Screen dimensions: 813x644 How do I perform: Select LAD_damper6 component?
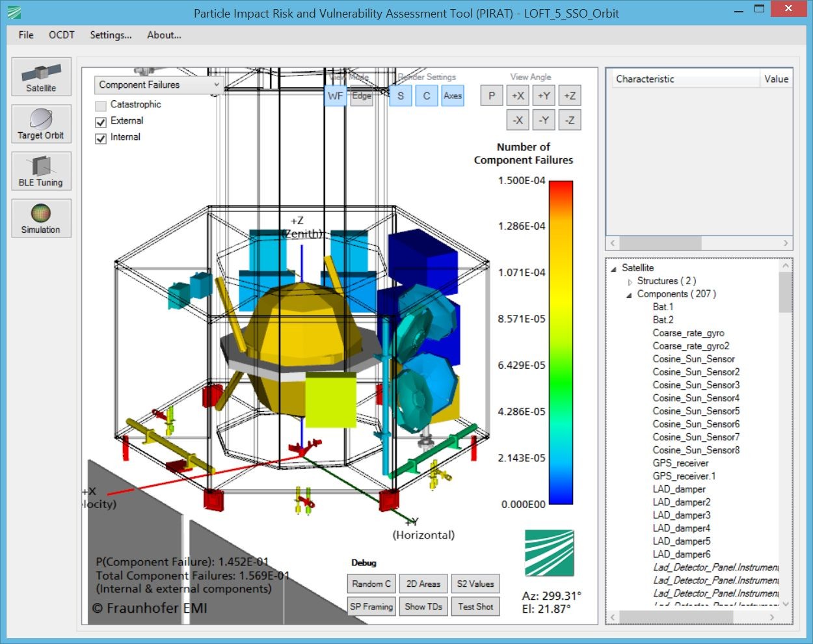pos(682,554)
